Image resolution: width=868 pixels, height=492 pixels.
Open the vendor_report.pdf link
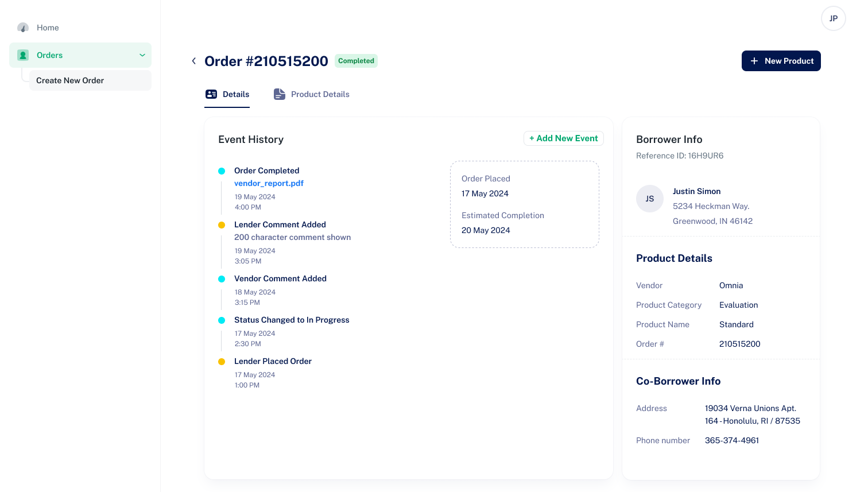[269, 183]
